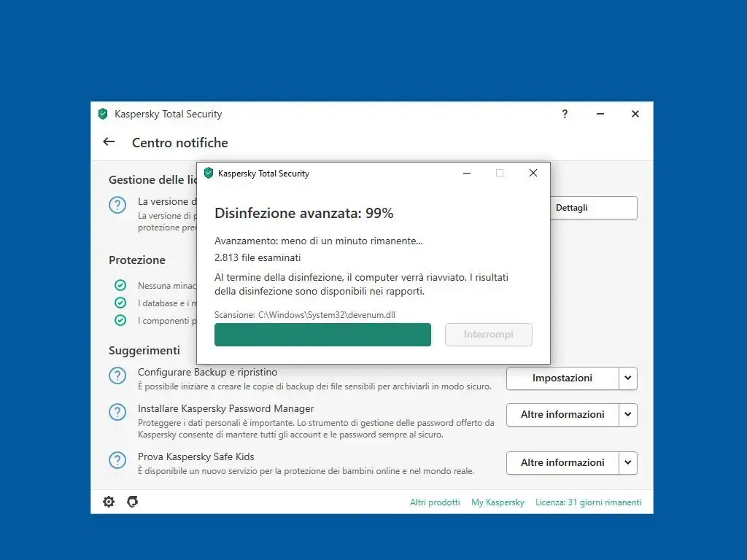The width and height of the screenshot is (747, 560).
Task: Click the Centro notifiche title
Action: click(x=179, y=143)
